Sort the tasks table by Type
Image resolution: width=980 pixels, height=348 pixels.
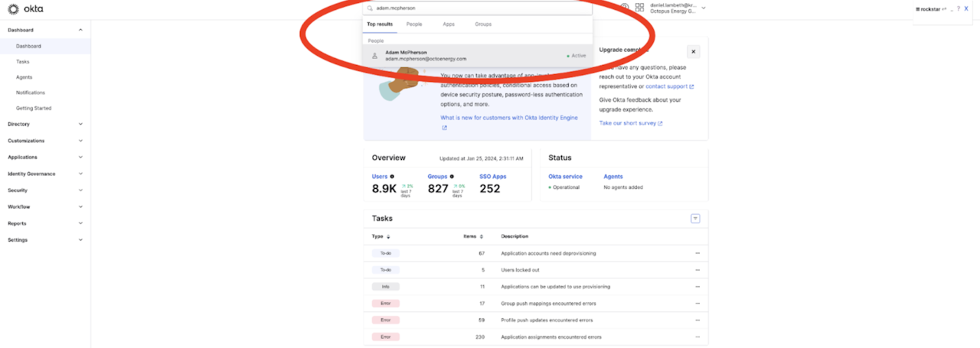tap(381, 236)
